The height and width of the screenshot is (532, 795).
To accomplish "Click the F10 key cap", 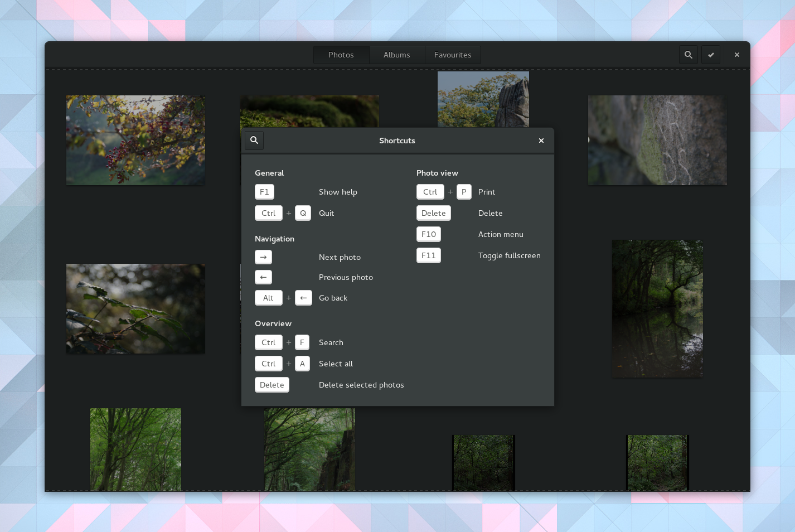I will pos(429,234).
